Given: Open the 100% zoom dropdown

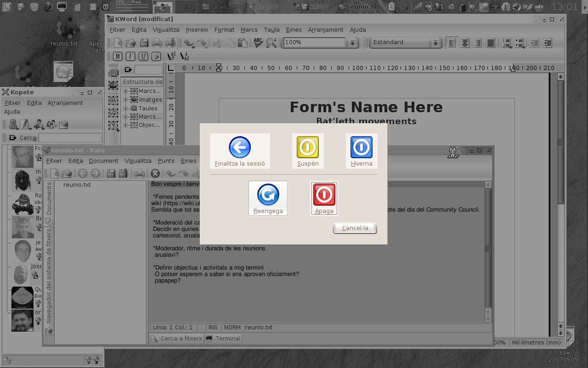Looking at the screenshot, I should coord(352,43).
